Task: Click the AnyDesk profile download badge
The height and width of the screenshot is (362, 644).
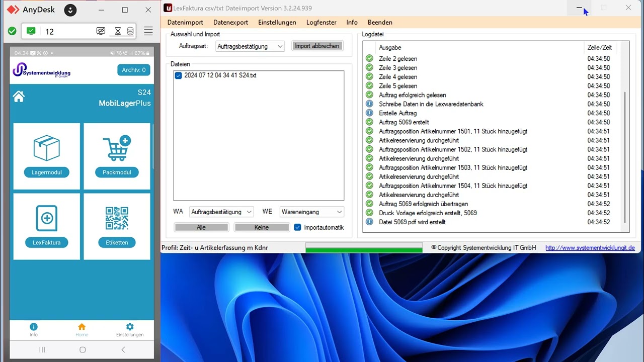Action: pos(70,10)
